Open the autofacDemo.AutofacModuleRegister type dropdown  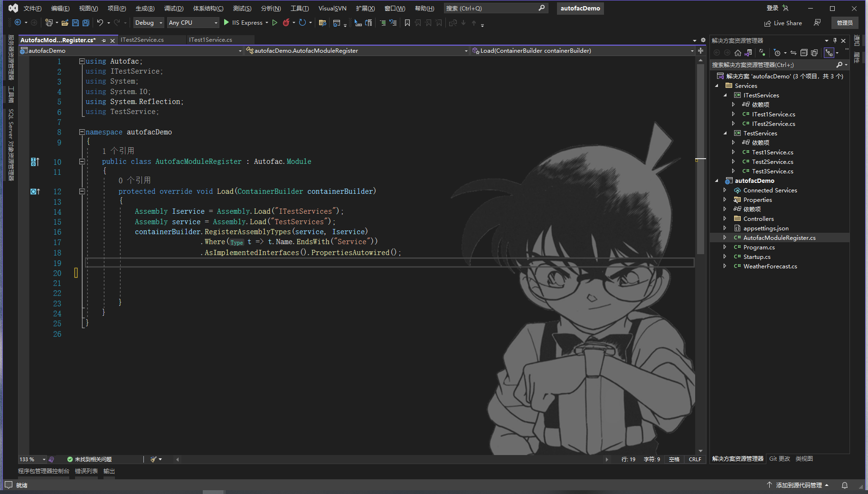pyautogui.click(x=357, y=50)
